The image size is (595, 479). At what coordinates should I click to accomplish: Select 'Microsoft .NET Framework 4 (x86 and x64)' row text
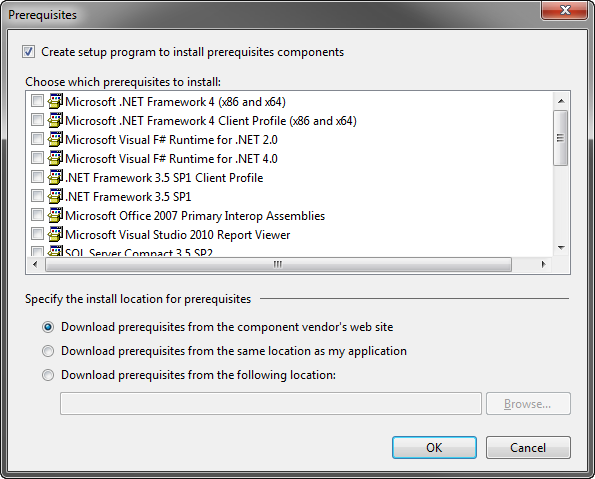[x=175, y=102]
